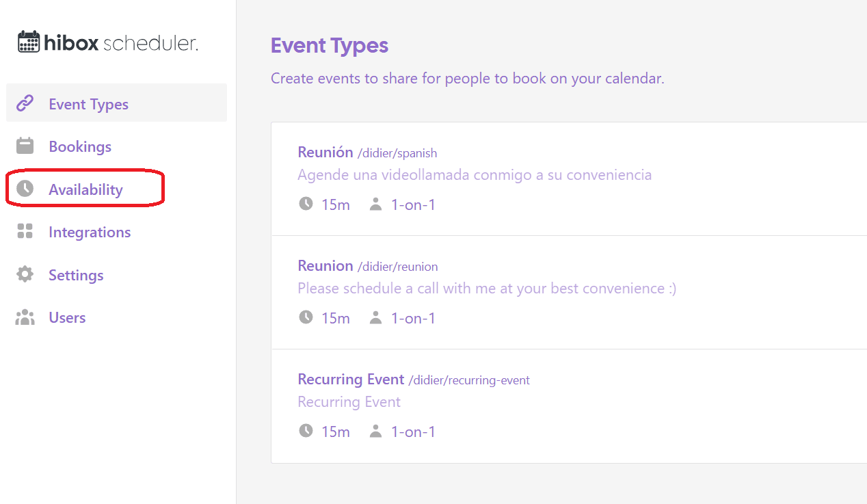Click the /didier/spanish URL slug
Image resolution: width=867 pixels, height=504 pixels.
pyautogui.click(x=397, y=153)
